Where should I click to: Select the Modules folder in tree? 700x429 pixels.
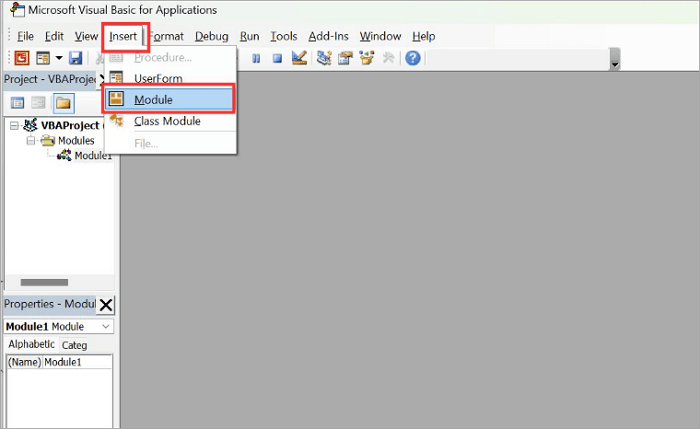pos(76,141)
